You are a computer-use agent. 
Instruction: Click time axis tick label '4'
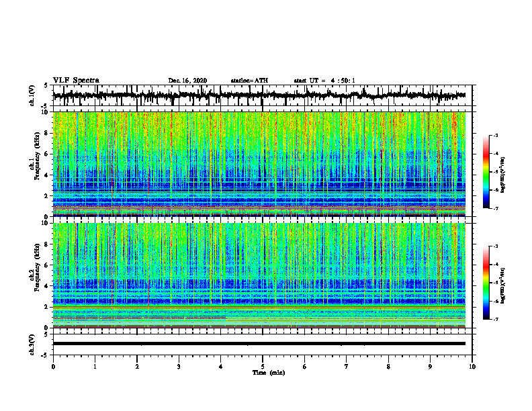click(x=221, y=367)
